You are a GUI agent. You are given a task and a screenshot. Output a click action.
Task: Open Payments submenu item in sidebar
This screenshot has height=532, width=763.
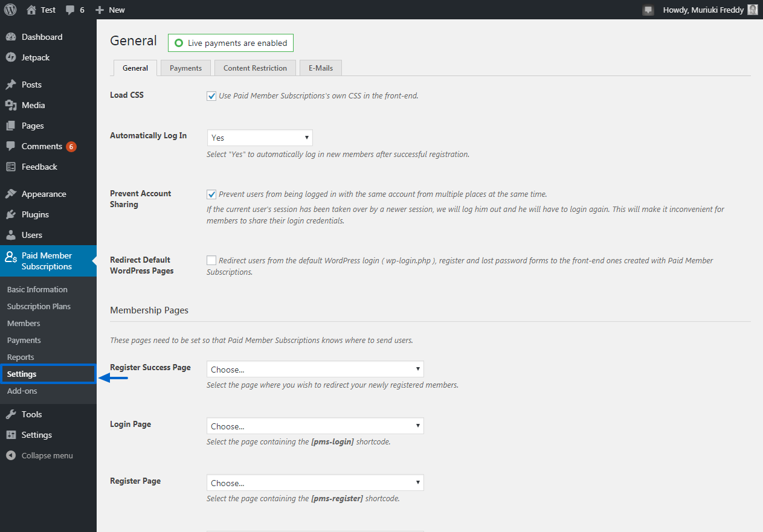24,340
